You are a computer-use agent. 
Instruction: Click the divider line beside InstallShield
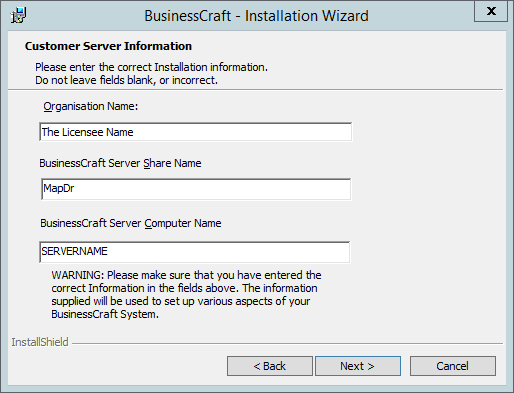click(287, 343)
